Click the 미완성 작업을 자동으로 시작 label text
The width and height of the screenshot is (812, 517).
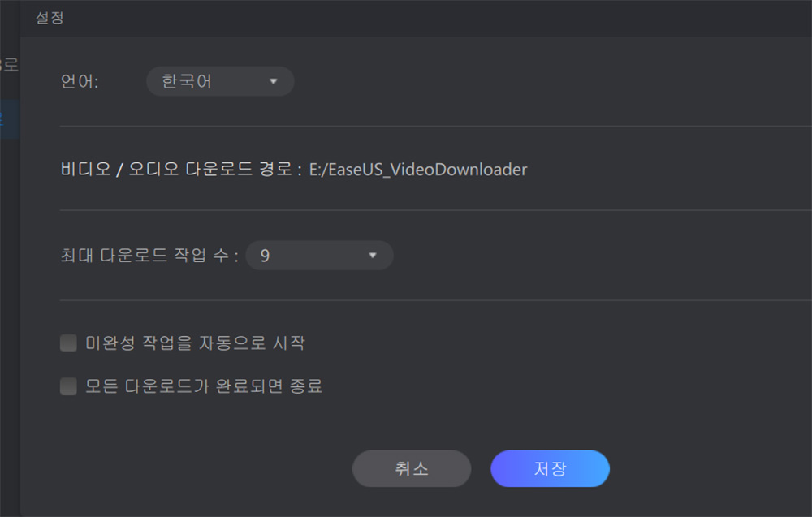pyautogui.click(x=195, y=343)
